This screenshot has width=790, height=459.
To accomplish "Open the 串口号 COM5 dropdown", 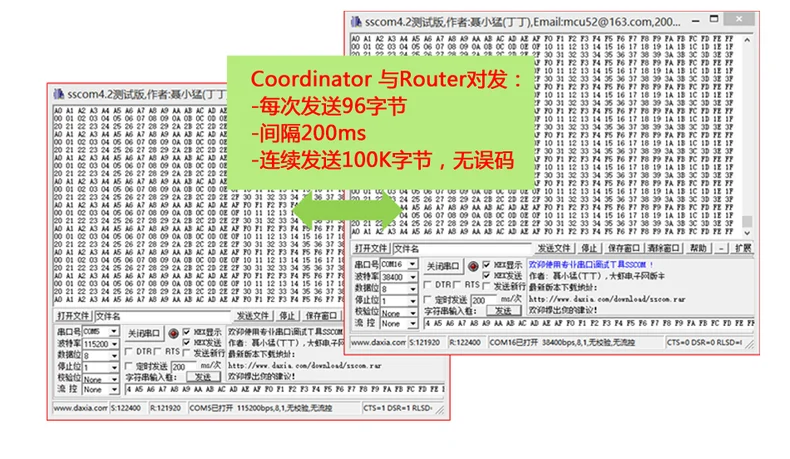I will pos(114,331).
